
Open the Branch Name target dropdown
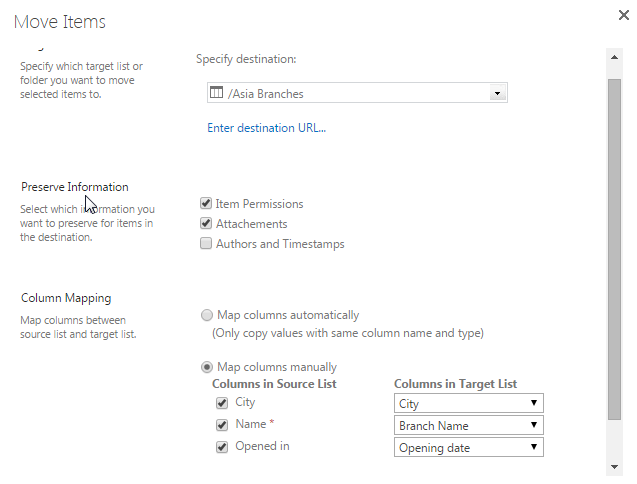coord(469,425)
